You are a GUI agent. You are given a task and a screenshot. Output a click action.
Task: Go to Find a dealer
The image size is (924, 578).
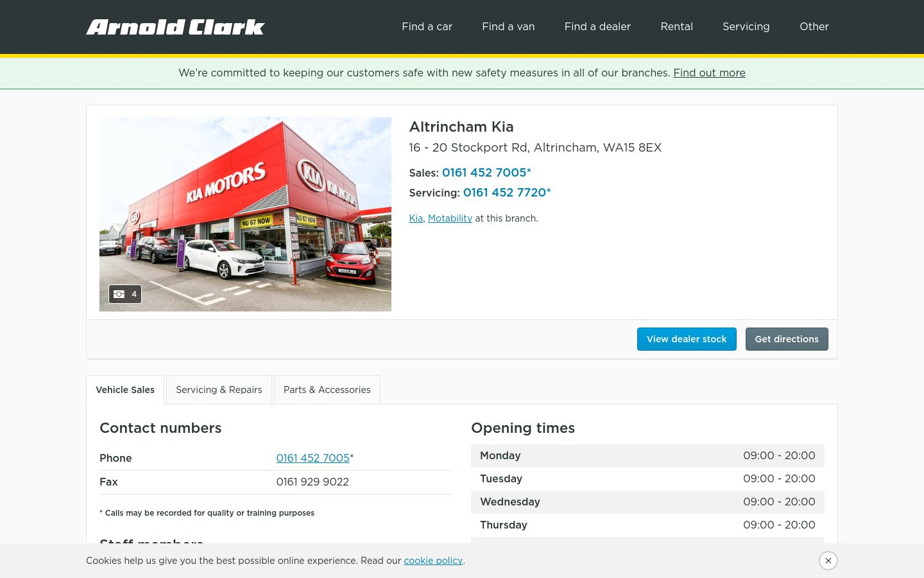(x=597, y=26)
